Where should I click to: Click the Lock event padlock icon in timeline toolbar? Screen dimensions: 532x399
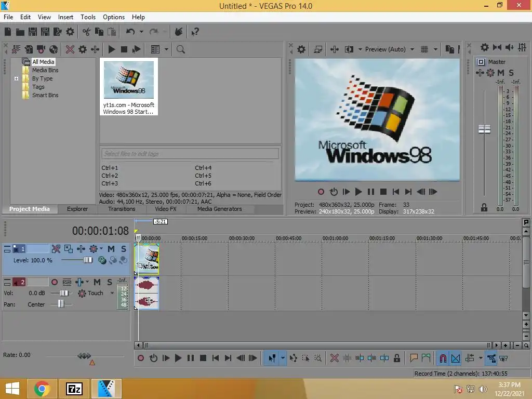click(x=396, y=358)
